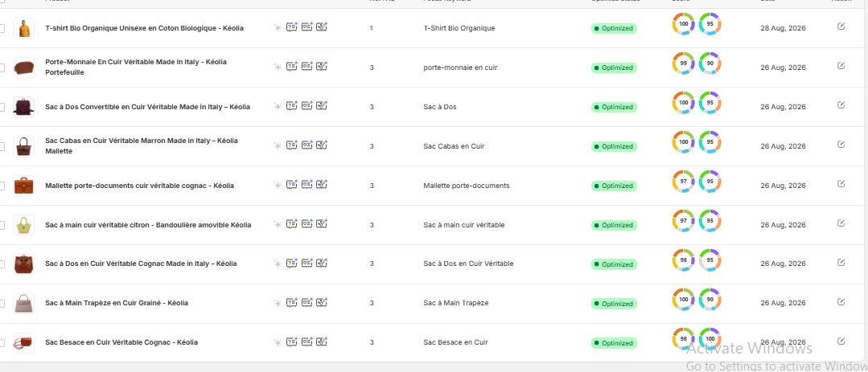Click list card icon in Sac à Dos Convertible row
This screenshot has width=868, height=372.
coord(306,105)
